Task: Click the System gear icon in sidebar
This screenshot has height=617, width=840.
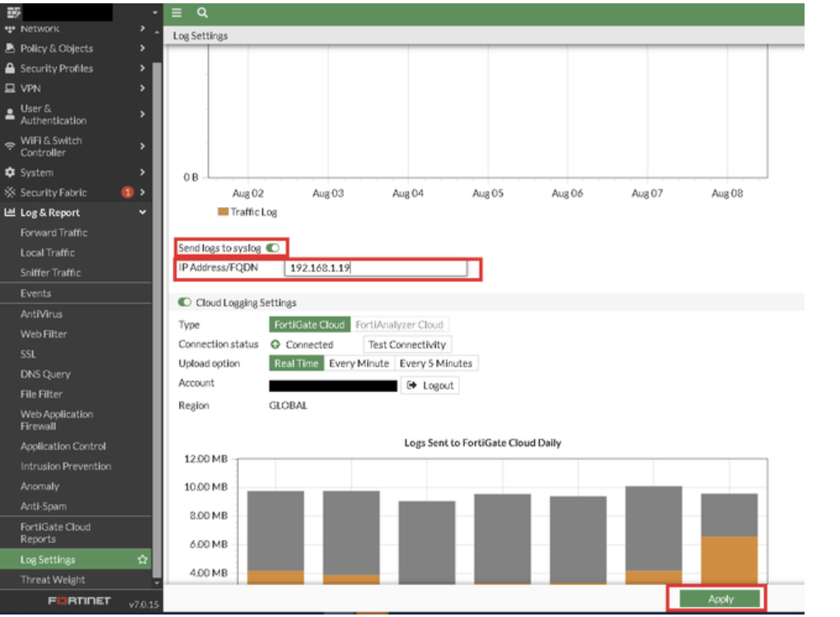Action: tap(11, 173)
